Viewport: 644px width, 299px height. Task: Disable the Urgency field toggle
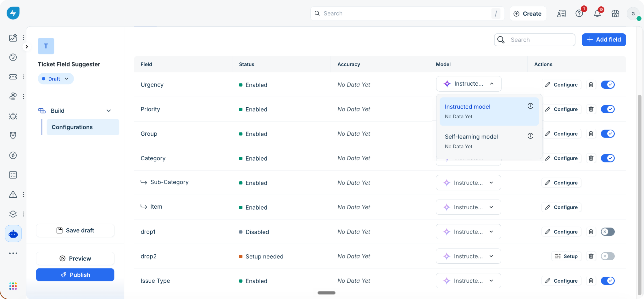[x=608, y=85]
